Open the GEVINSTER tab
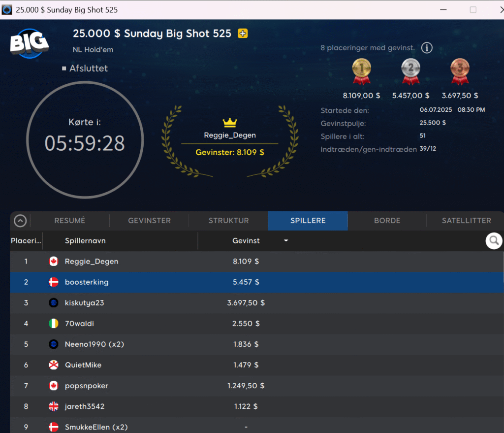Screen dimensions: 504x433 149,221
